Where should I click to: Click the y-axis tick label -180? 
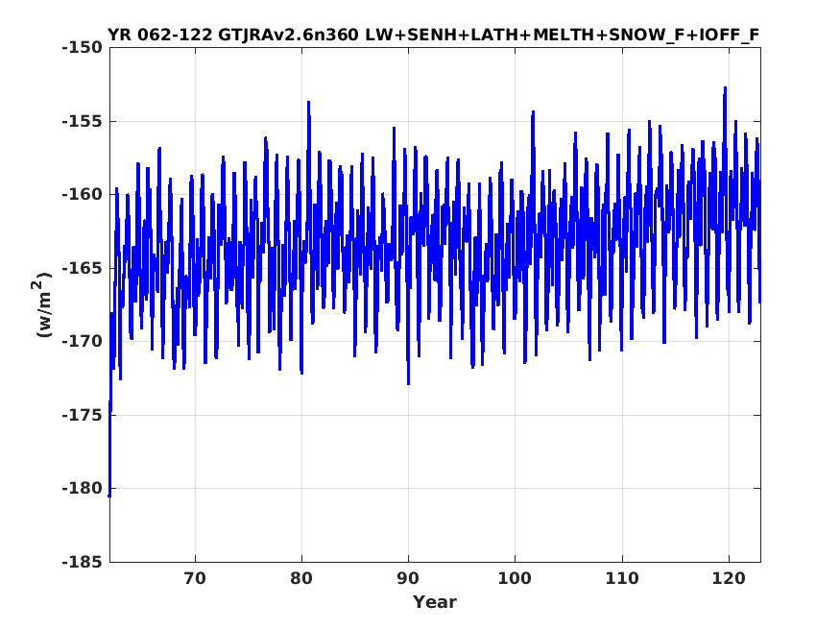82,488
